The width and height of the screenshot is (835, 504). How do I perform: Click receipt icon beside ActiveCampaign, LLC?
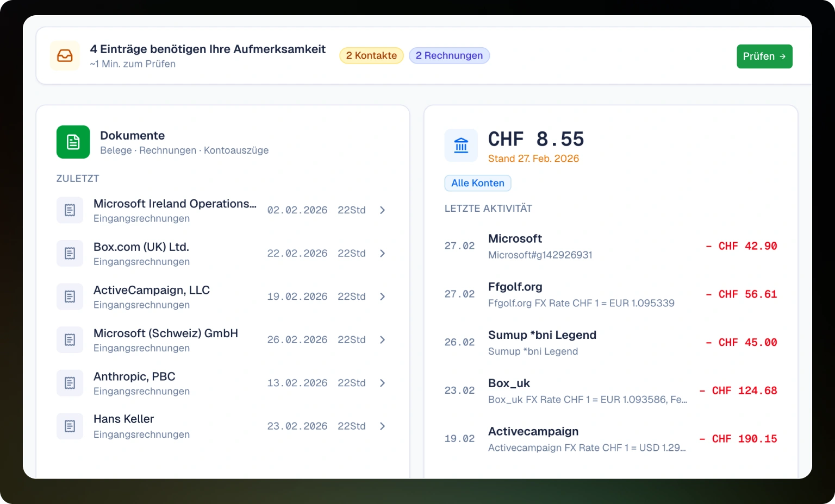click(70, 297)
